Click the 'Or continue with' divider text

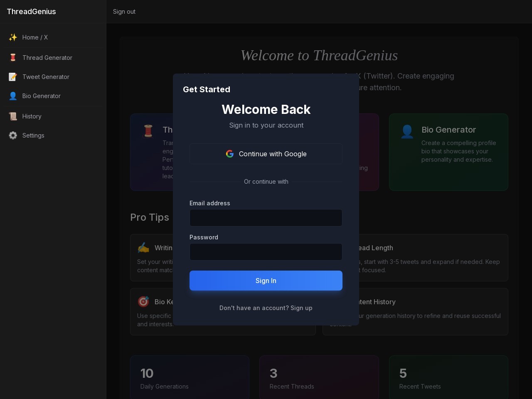(266, 182)
